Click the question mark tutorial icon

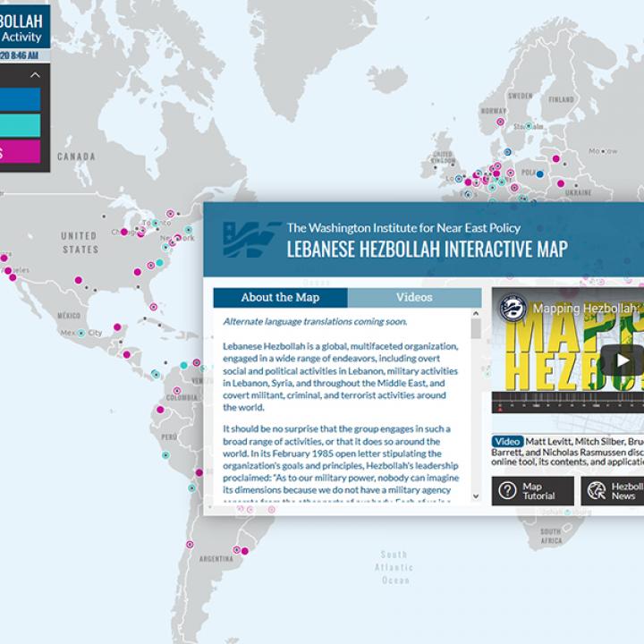pyautogui.click(x=507, y=491)
